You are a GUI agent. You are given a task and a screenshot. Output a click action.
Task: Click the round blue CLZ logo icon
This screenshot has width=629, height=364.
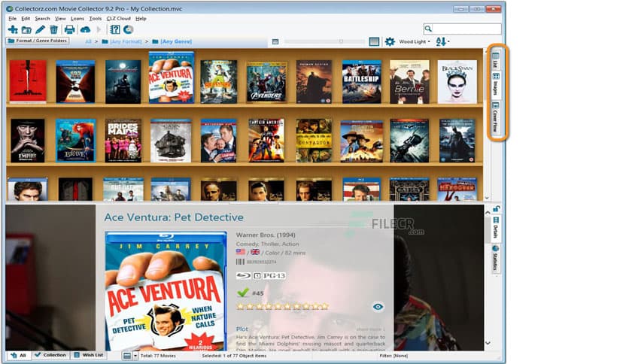coord(128,29)
